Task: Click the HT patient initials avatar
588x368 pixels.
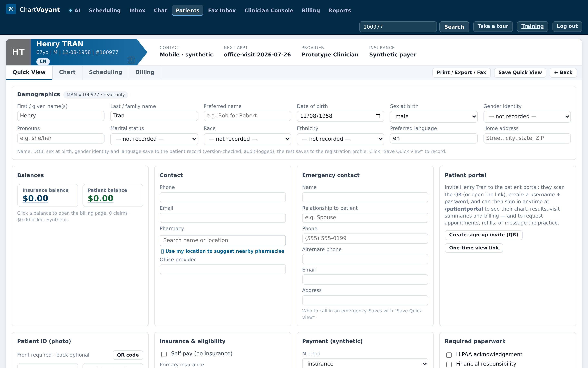Action: point(18,52)
